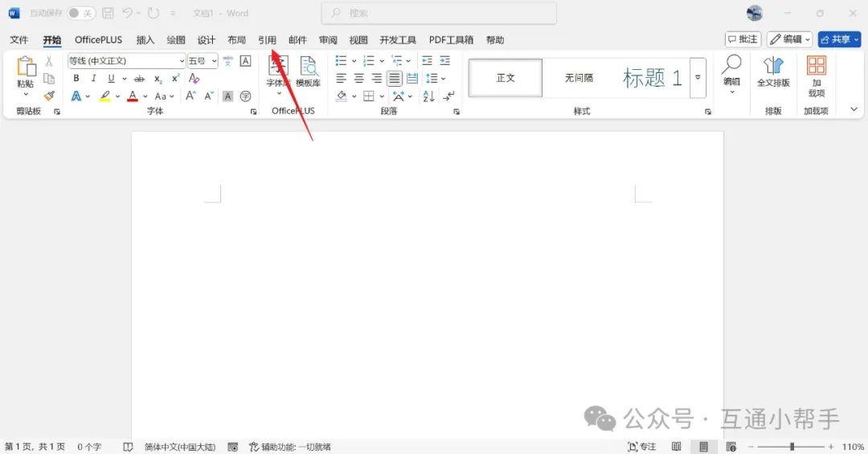868x454 pixels.
Task: Click the 编辑 editing mode button
Action: coord(789,39)
